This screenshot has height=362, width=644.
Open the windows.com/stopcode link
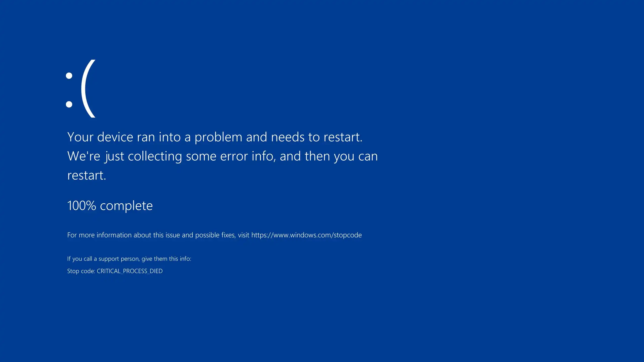pyautogui.click(x=306, y=235)
